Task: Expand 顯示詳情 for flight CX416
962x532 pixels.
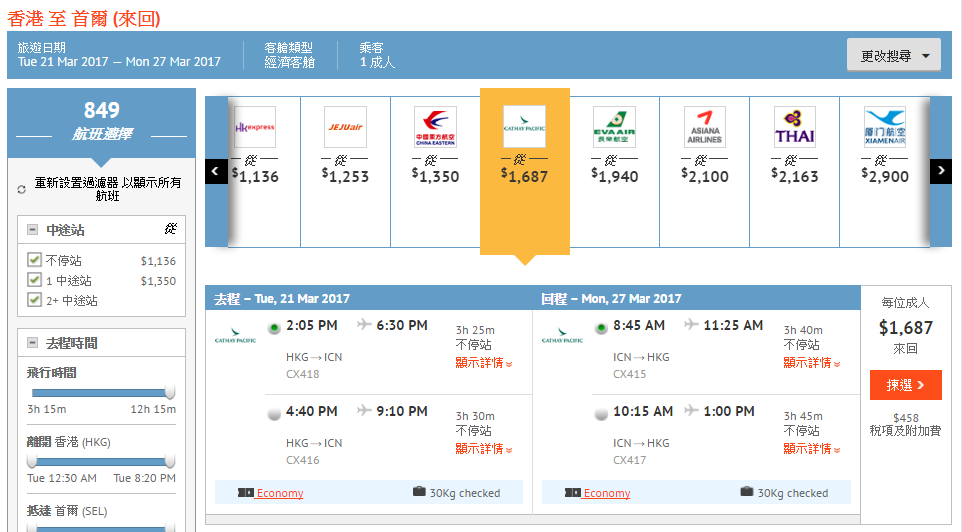Action: pos(483,449)
